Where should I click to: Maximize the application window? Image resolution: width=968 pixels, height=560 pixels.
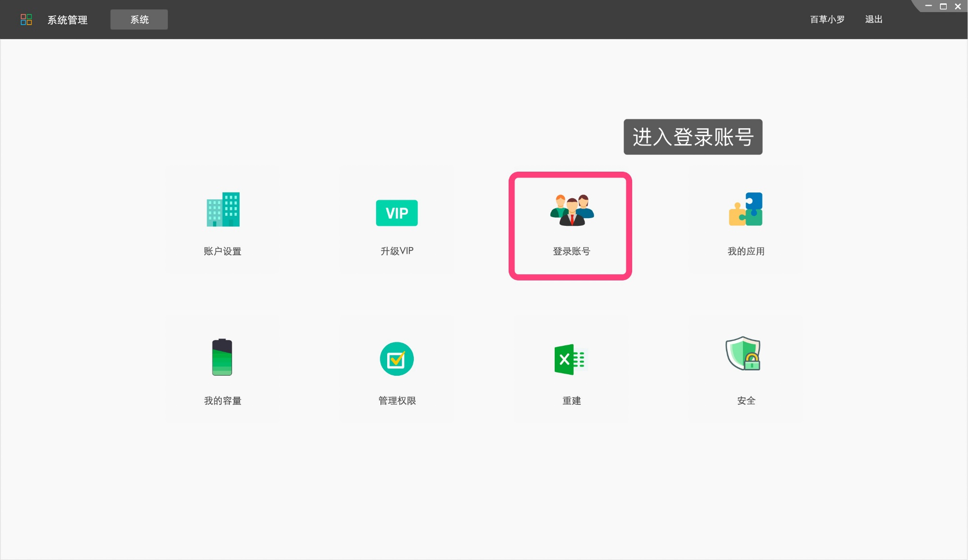(943, 6)
